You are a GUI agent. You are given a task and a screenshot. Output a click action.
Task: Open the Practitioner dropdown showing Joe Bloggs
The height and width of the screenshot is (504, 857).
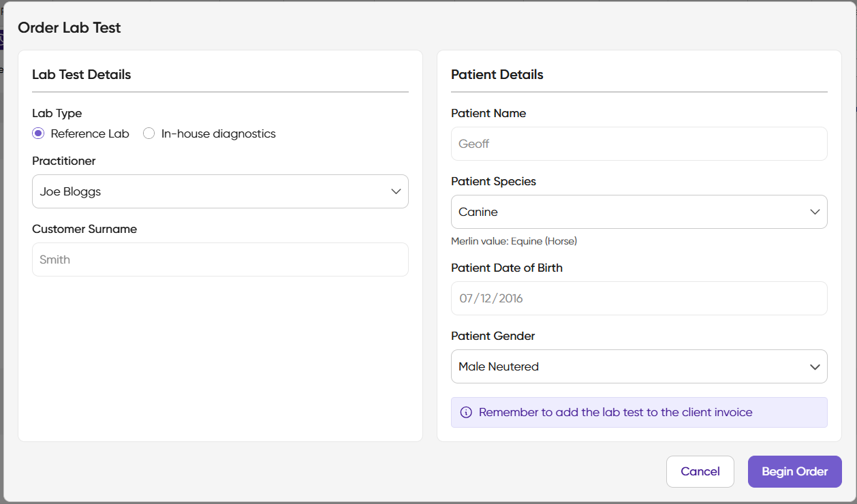[x=219, y=191]
